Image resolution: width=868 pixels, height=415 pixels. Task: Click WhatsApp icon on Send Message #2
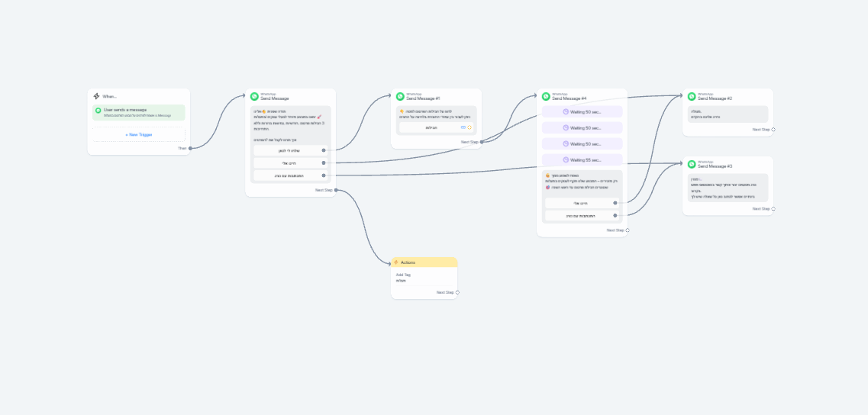click(x=692, y=97)
